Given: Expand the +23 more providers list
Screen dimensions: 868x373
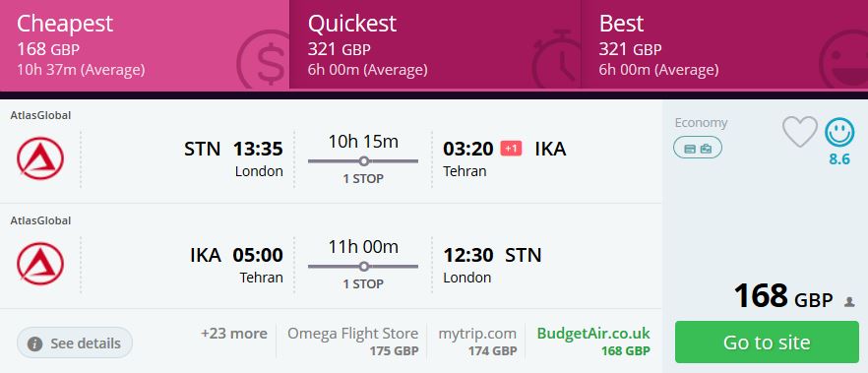Looking at the screenshot, I should 233,334.
